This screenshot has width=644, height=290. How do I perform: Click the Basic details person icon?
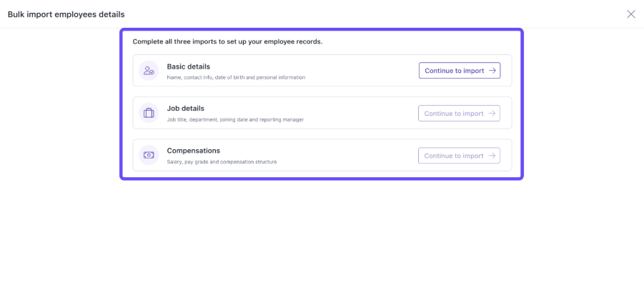click(149, 71)
